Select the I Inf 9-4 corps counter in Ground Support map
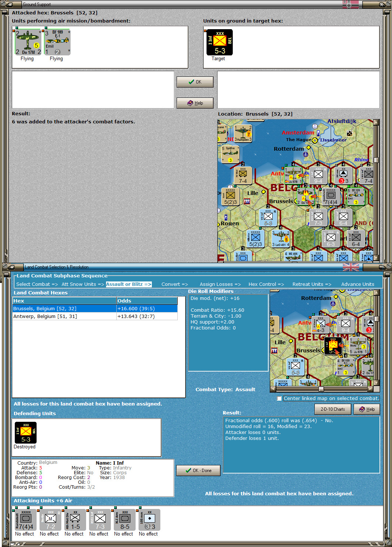The height and width of the screenshot is (547, 392). coord(318,175)
